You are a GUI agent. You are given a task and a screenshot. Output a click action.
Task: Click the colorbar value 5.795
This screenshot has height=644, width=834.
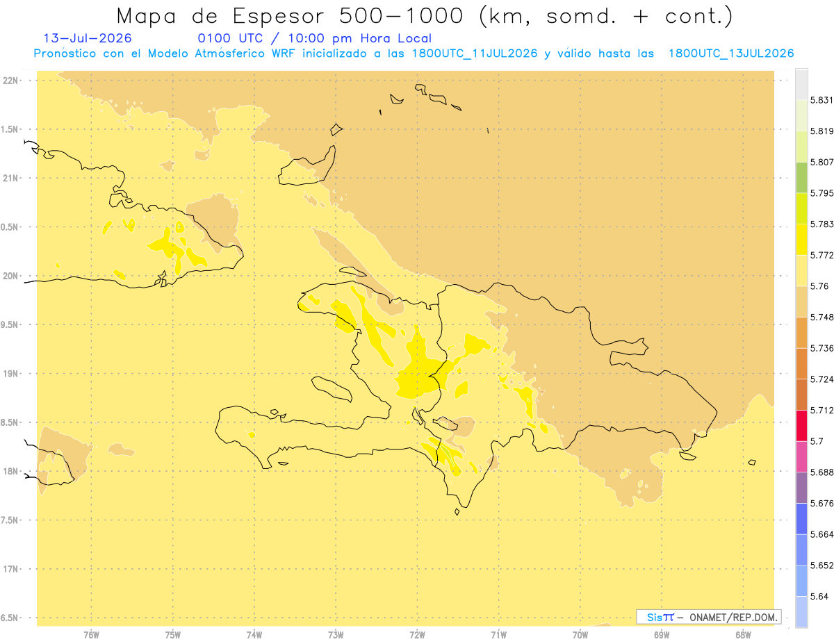coord(822,193)
